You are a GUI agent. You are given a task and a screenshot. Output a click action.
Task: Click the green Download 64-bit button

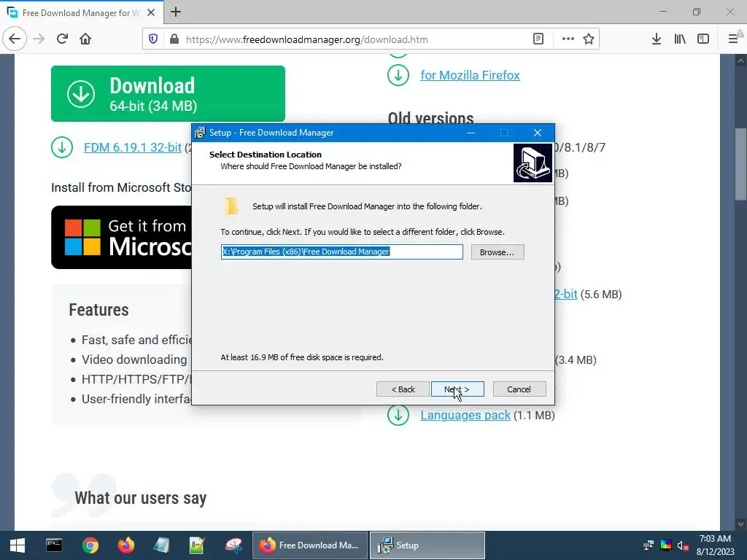(x=169, y=94)
